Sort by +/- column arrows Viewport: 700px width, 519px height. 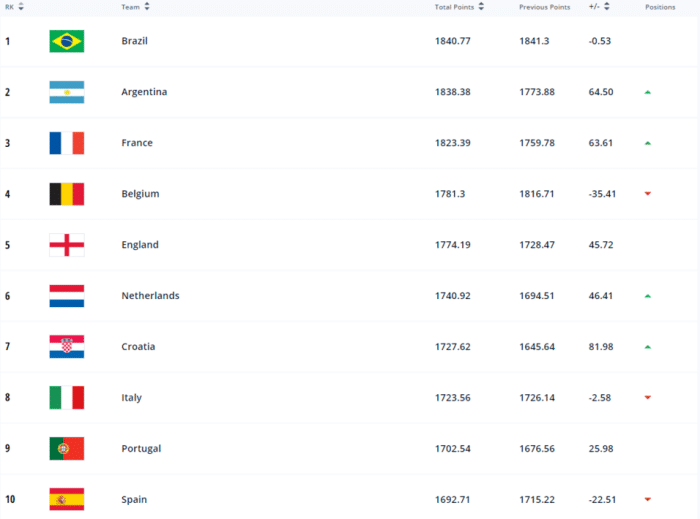coord(610,7)
